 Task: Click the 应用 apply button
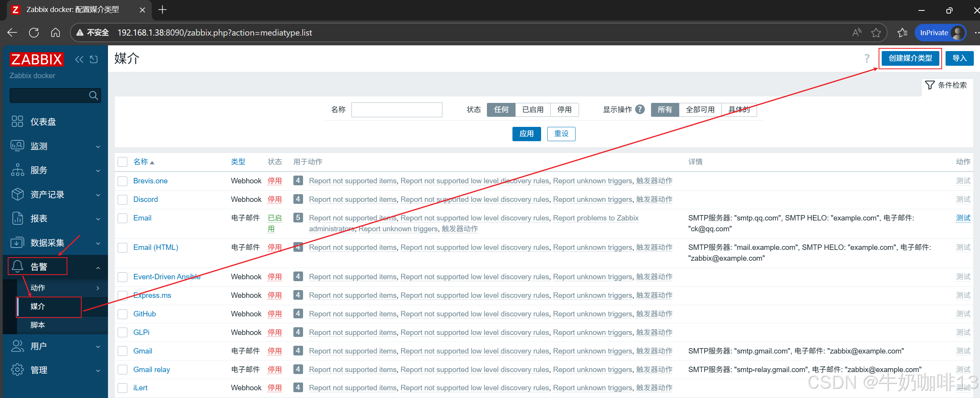[526, 134]
